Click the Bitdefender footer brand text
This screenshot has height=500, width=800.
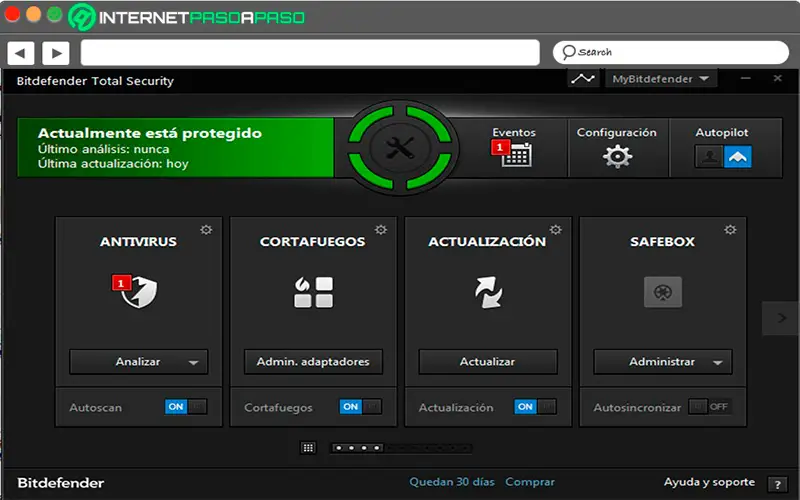pyautogui.click(x=61, y=483)
